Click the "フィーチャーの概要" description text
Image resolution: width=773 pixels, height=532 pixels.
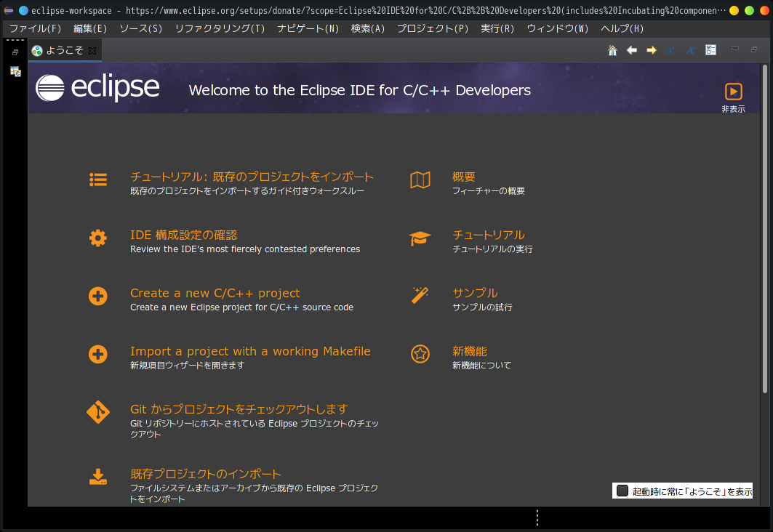click(x=489, y=191)
